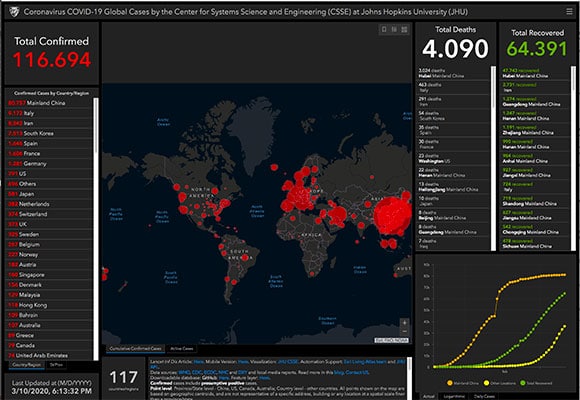Open the JHU CSSE visualization link
The height and width of the screenshot is (400, 580).
(x=288, y=362)
